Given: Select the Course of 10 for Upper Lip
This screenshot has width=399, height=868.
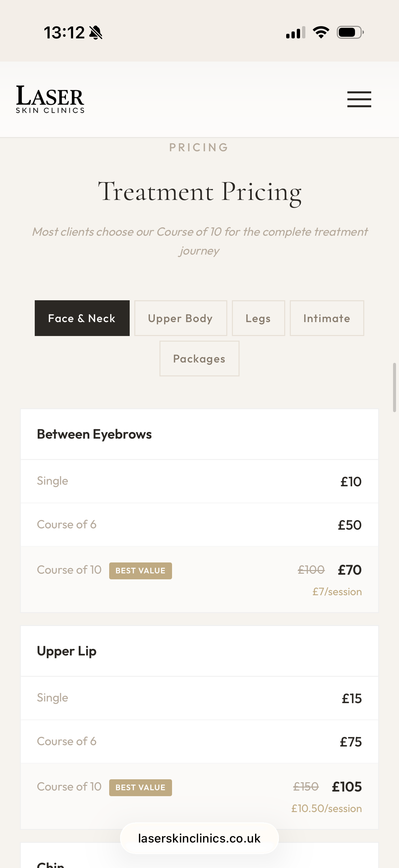Looking at the screenshot, I should coord(199,787).
